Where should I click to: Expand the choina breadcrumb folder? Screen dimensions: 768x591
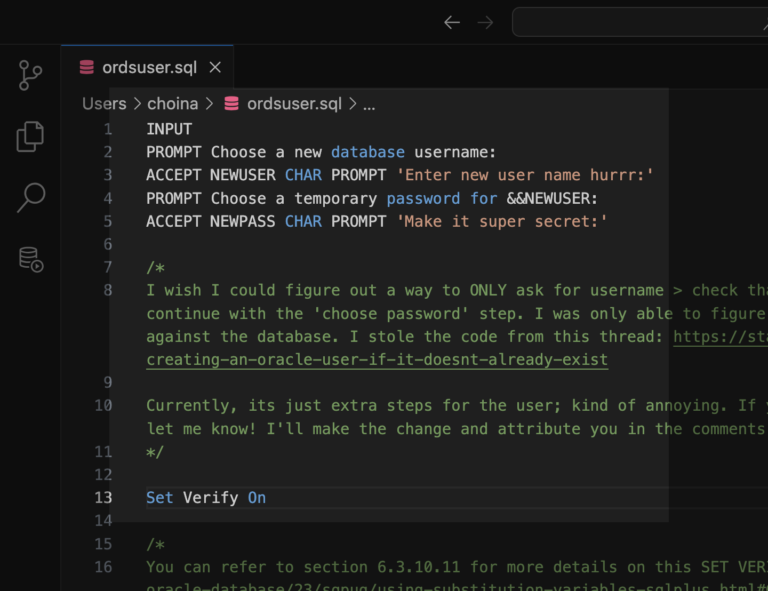pyautogui.click(x=173, y=104)
